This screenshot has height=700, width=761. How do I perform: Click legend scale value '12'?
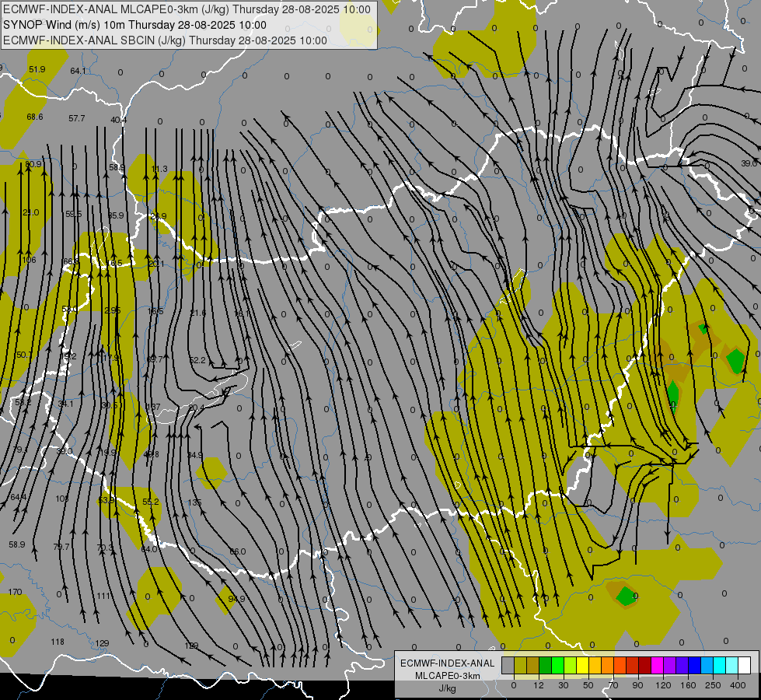(x=539, y=685)
